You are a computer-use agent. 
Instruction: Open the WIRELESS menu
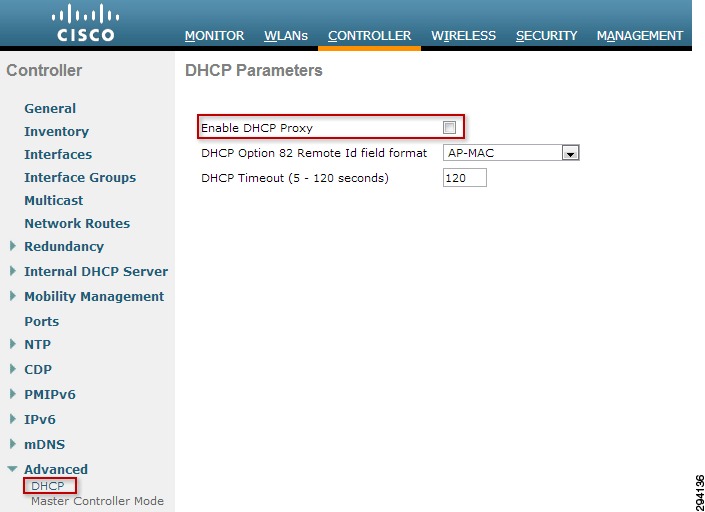(464, 36)
